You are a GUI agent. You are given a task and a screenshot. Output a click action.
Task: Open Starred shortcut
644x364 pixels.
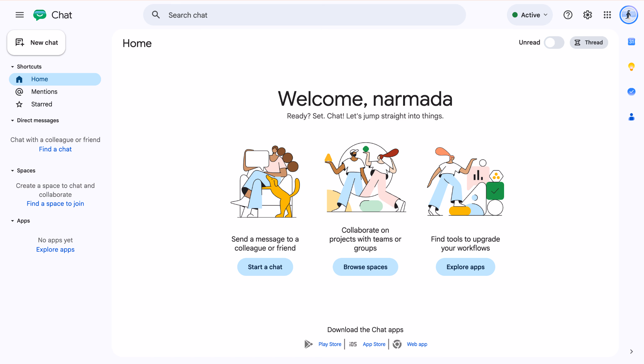55,104
